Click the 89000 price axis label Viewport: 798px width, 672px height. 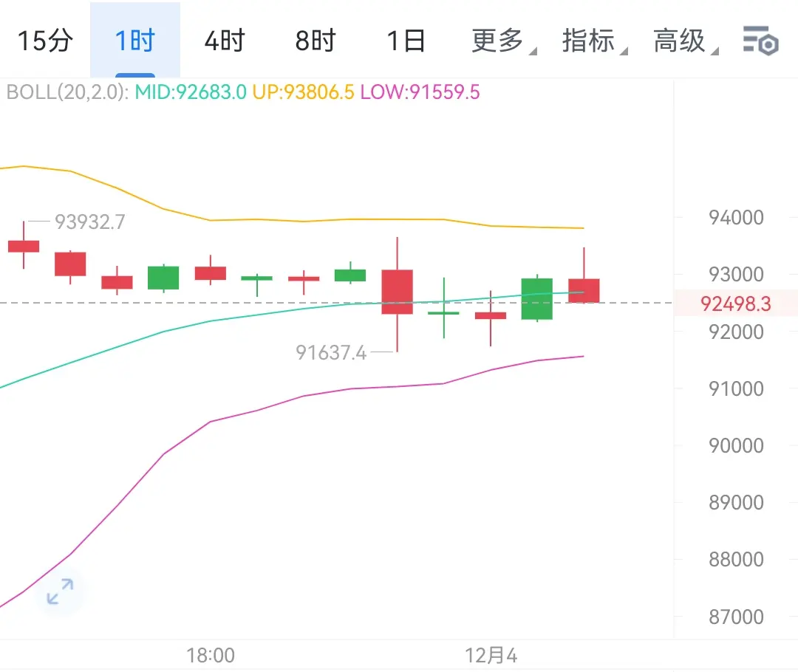pyautogui.click(x=736, y=503)
